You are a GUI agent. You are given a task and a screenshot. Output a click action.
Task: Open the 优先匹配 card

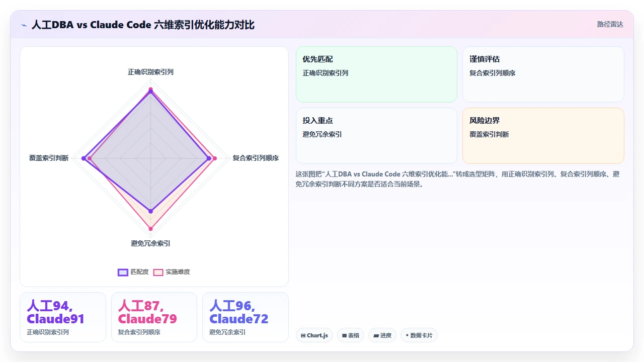[x=376, y=74]
